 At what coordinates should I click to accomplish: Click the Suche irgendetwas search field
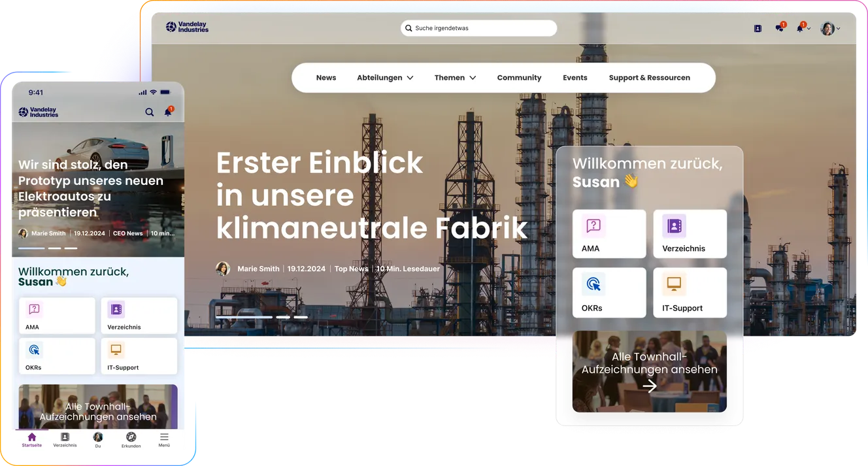pyautogui.click(x=478, y=28)
